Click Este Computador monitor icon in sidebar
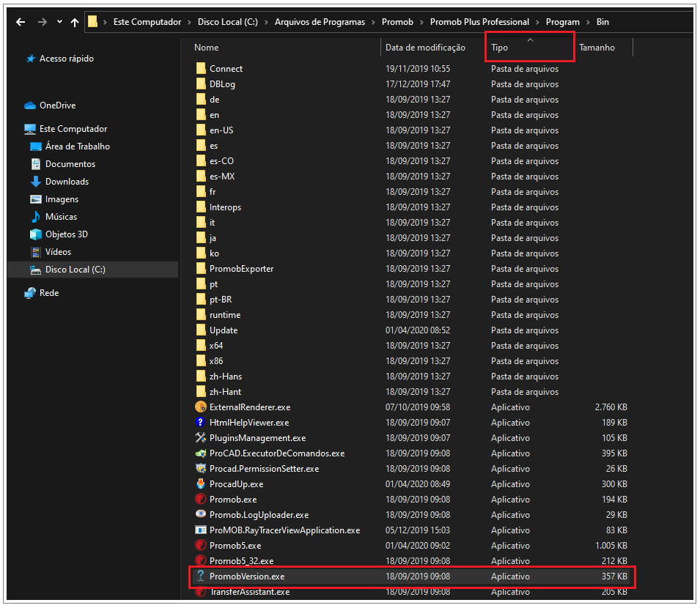 (30, 129)
